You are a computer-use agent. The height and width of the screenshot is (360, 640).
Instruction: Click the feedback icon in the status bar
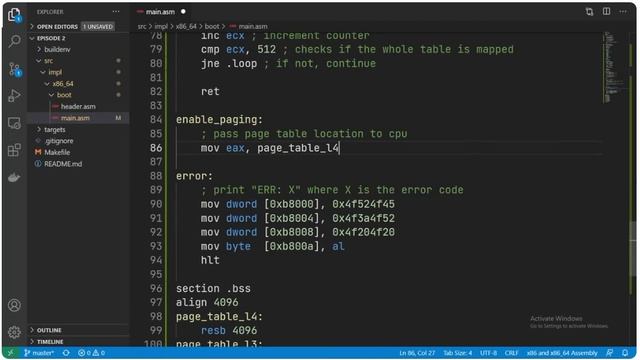pos(609,353)
